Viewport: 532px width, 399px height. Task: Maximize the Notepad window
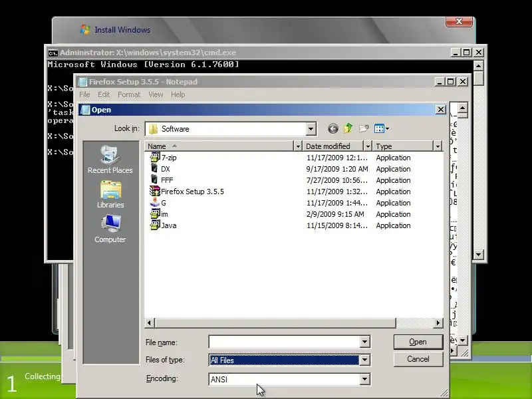451,82
